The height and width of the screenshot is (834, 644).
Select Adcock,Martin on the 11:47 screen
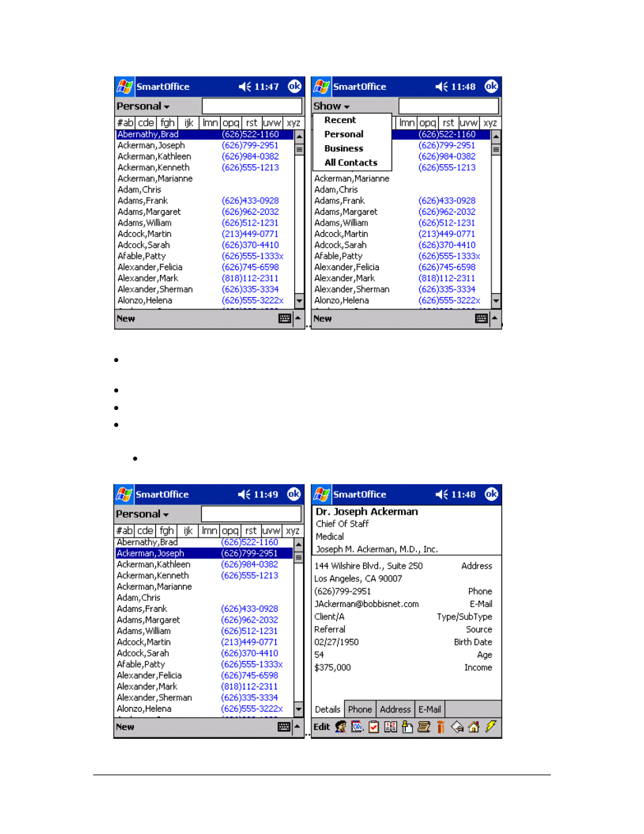click(x=144, y=234)
